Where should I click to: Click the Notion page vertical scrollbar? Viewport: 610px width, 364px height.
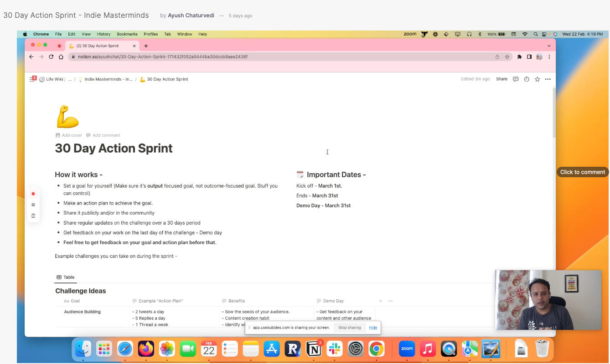click(554, 114)
